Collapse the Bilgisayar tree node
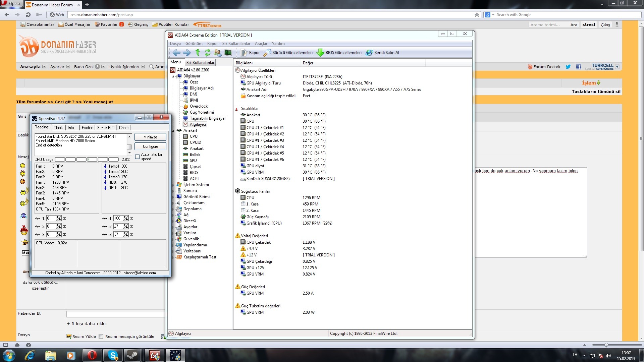The image size is (644, 362). pos(173,76)
